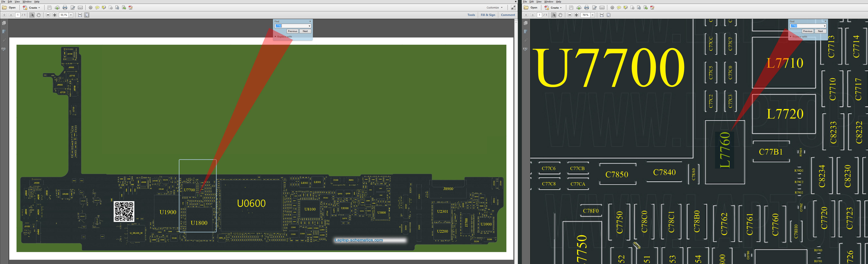Open the View menu in the right window
Image resolution: width=868 pixels, height=264 pixels.
[x=539, y=2]
